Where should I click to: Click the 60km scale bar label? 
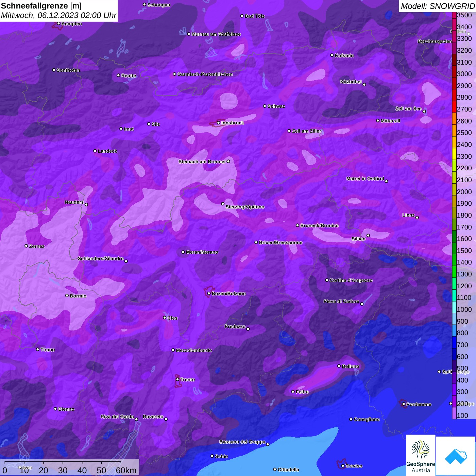(126, 470)
